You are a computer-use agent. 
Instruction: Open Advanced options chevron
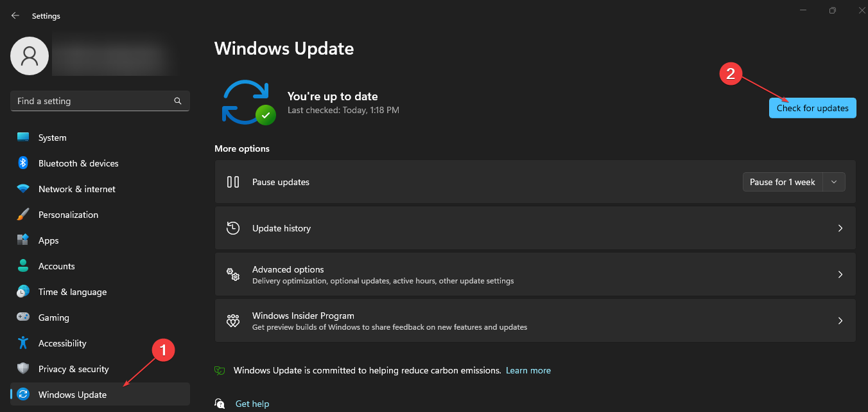(x=840, y=274)
